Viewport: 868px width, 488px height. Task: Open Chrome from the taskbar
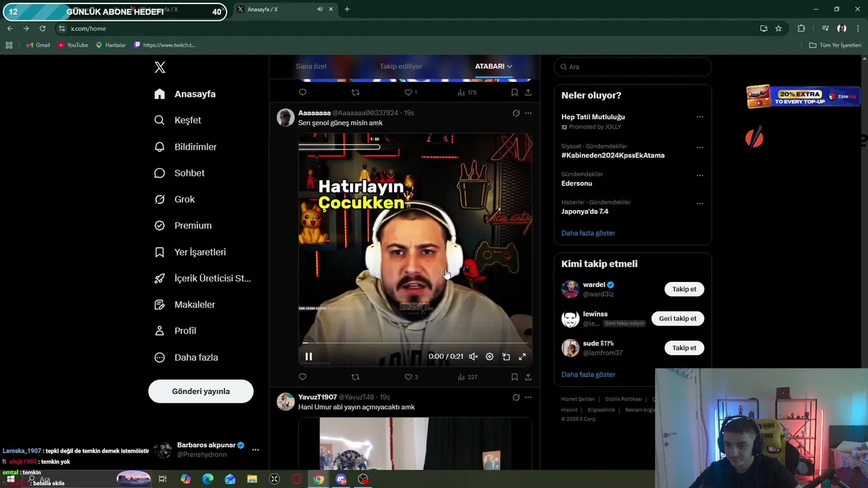click(x=319, y=479)
